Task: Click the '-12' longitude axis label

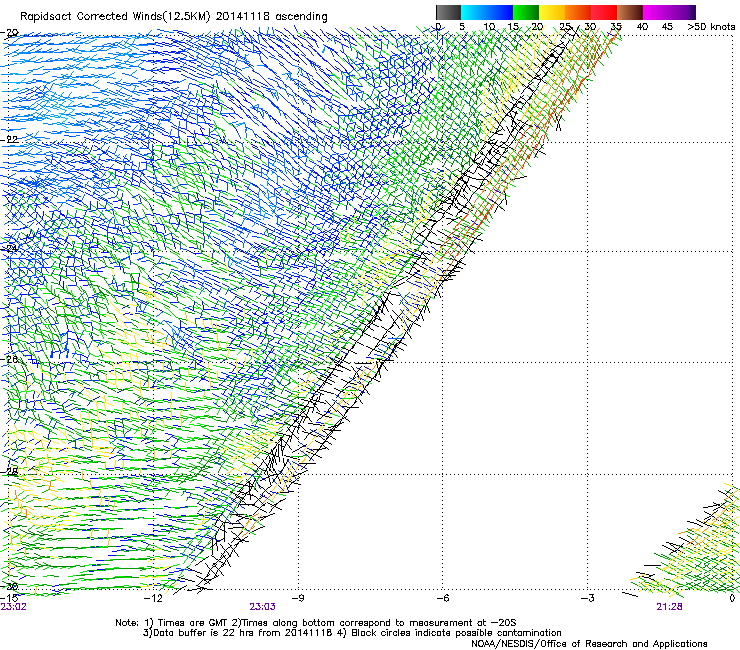Action: [153, 598]
